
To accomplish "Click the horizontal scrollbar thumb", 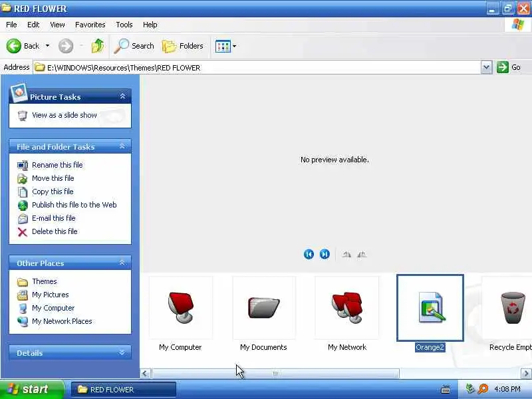I will coord(275,374).
